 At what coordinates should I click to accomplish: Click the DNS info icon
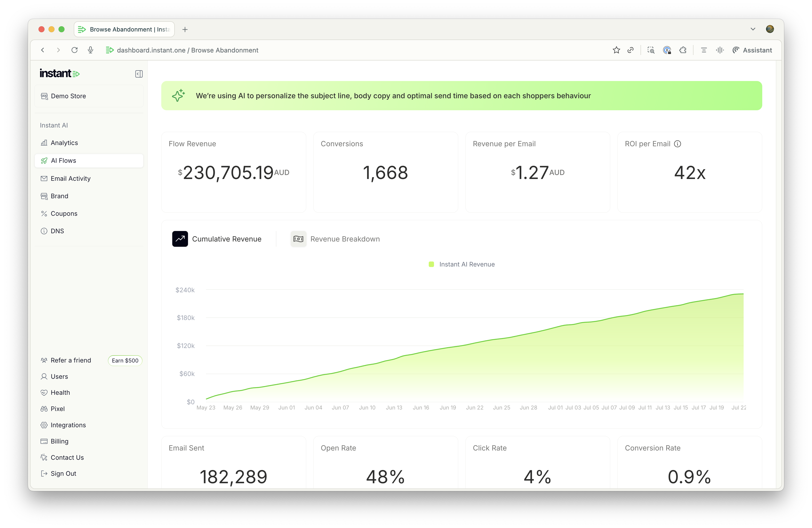tap(44, 231)
